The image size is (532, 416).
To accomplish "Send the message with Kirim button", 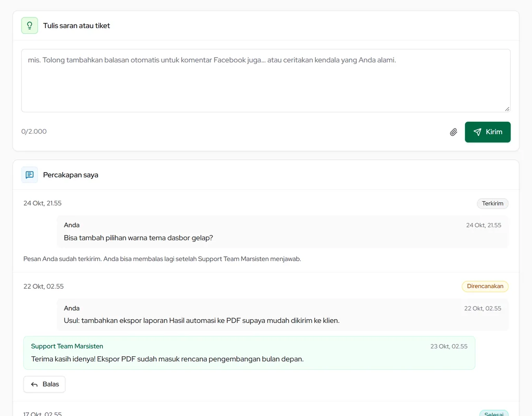I will (487, 132).
